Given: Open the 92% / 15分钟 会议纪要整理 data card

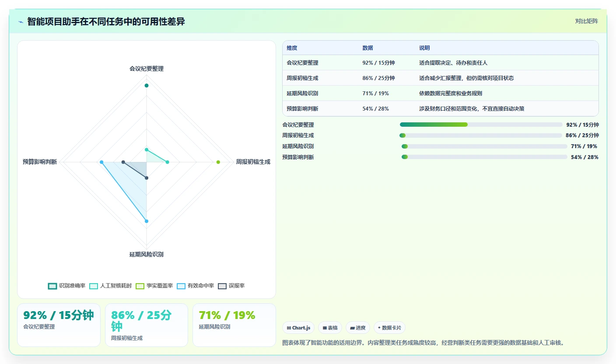Looking at the screenshot, I should click(59, 325).
